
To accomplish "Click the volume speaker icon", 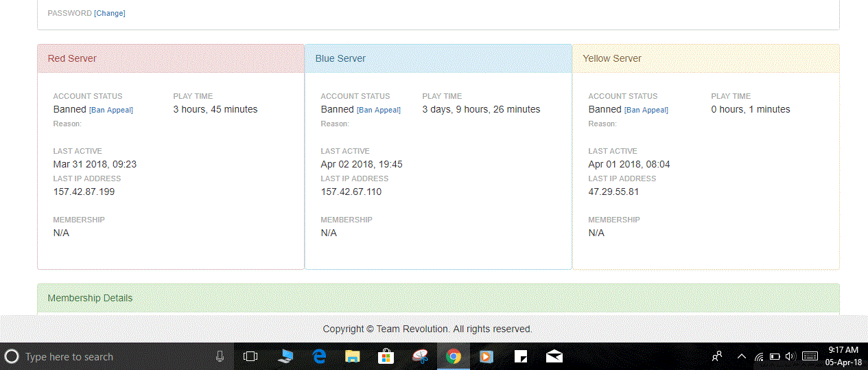I will click(790, 356).
